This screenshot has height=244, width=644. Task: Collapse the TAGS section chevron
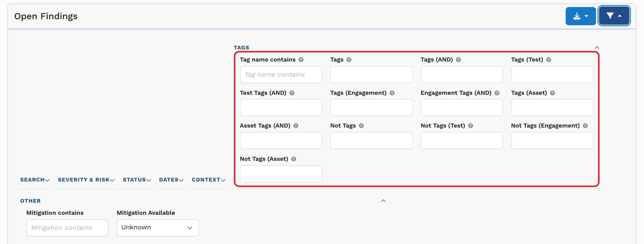[x=597, y=48]
